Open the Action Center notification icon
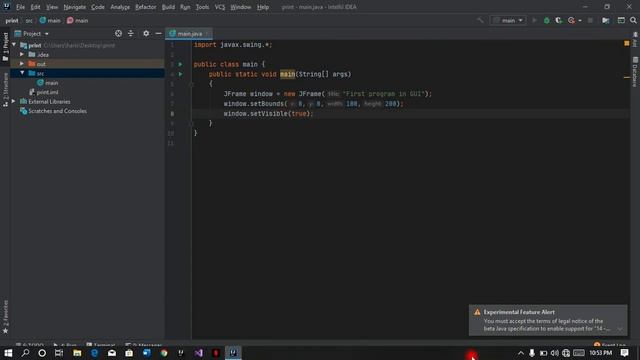The image size is (640, 360). point(624,353)
